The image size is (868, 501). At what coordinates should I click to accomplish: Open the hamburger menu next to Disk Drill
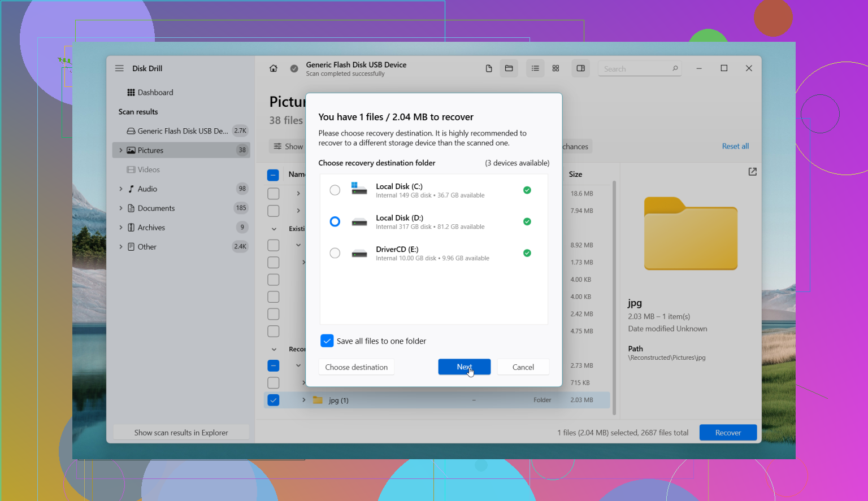119,68
